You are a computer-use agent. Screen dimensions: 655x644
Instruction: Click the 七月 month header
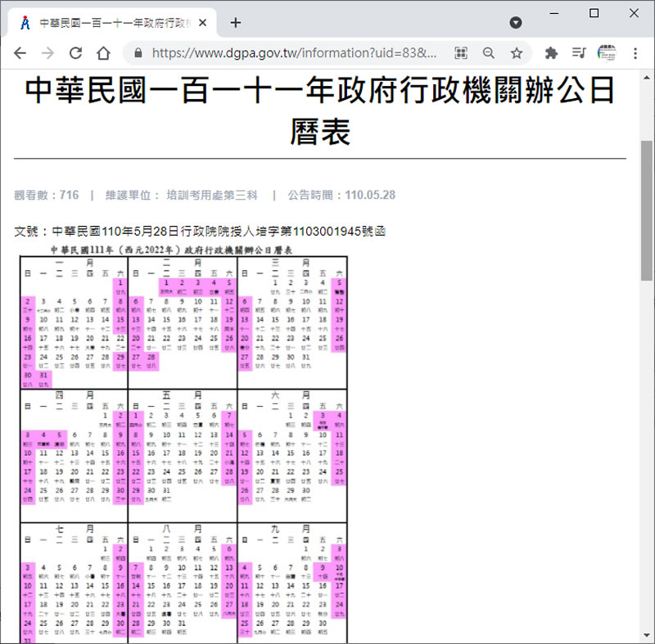click(x=75, y=529)
